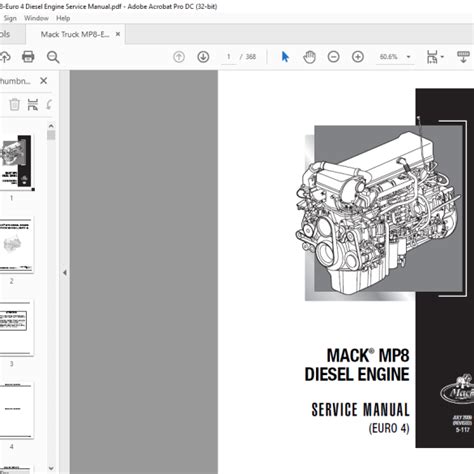
Task: Close the Mack Truck MP8 tab
Action: pos(118,34)
